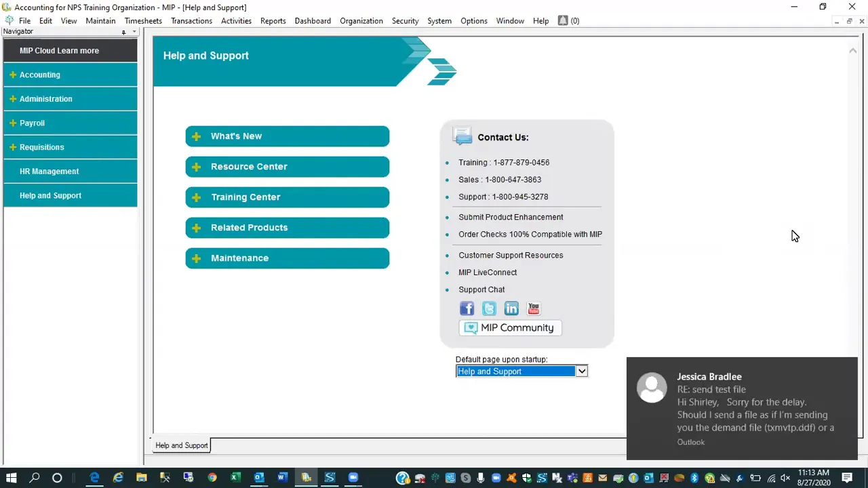The width and height of the screenshot is (868, 488).
Task: Switch to Word in the taskbar
Action: [x=282, y=478]
